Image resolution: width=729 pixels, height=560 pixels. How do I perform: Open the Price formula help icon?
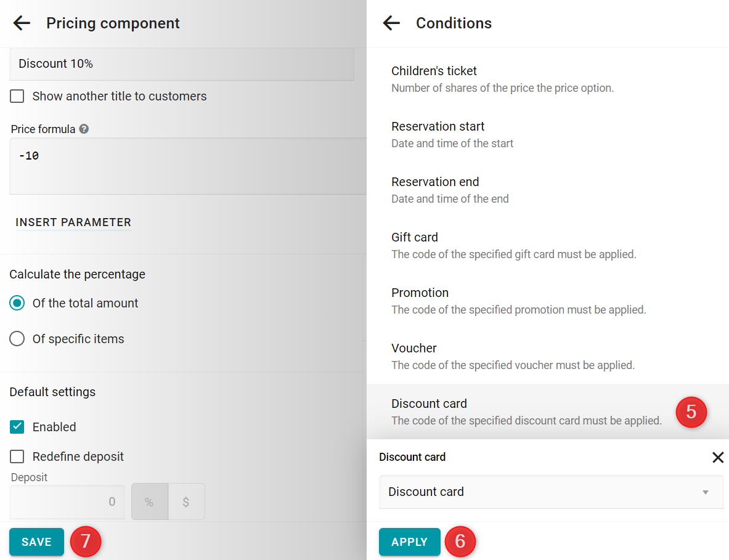pyautogui.click(x=84, y=129)
